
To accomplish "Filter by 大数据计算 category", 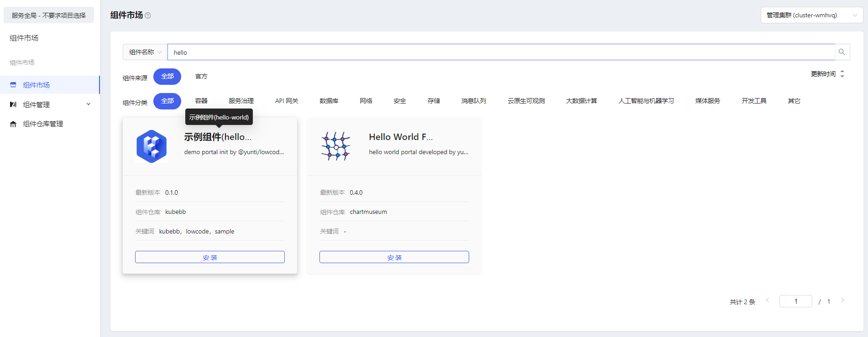I will (581, 101).
